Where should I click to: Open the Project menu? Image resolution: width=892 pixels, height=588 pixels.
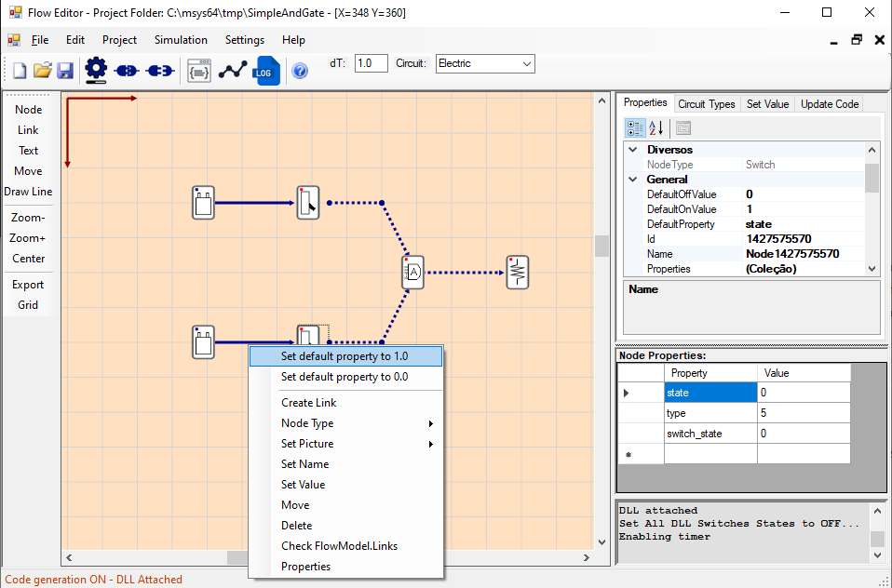click(119, 40)
